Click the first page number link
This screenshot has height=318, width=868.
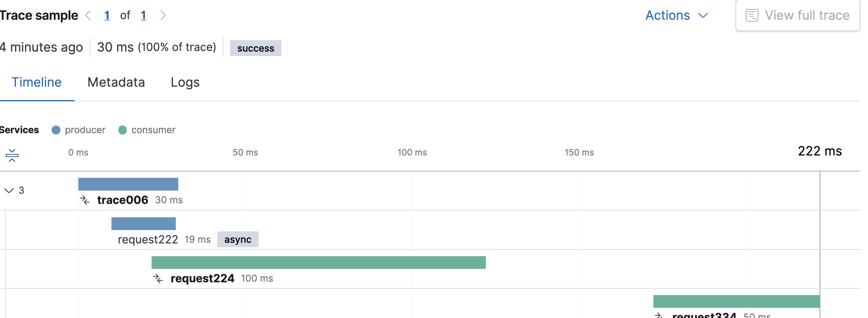(x=107, y=15)
